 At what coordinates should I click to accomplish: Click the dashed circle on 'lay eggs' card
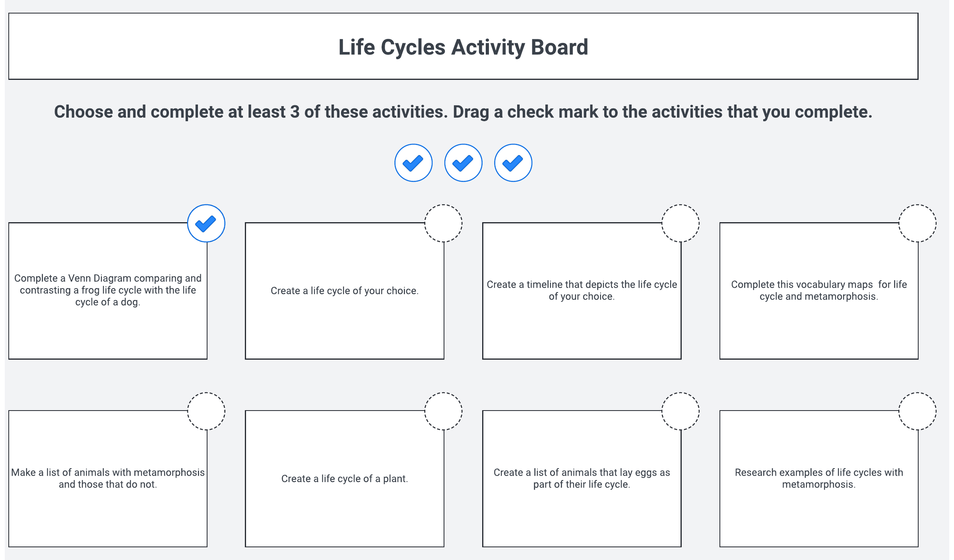tap(681, 411)
